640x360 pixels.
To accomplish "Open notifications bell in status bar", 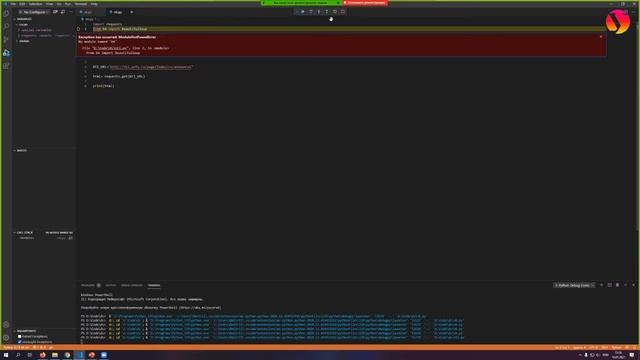I will [635, 348].
